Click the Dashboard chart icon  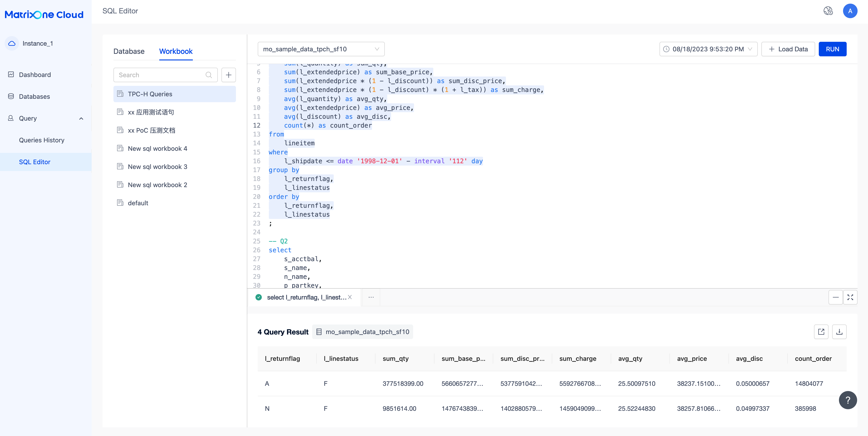point(11,74)
